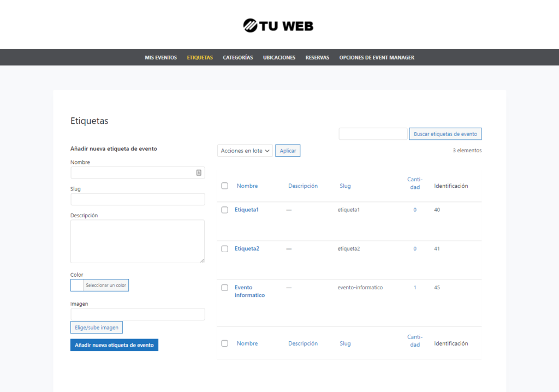The image size is (559, 392).
Task: Tick the checkbox next to Evento informatico
Action: click(x=224, y=287)
